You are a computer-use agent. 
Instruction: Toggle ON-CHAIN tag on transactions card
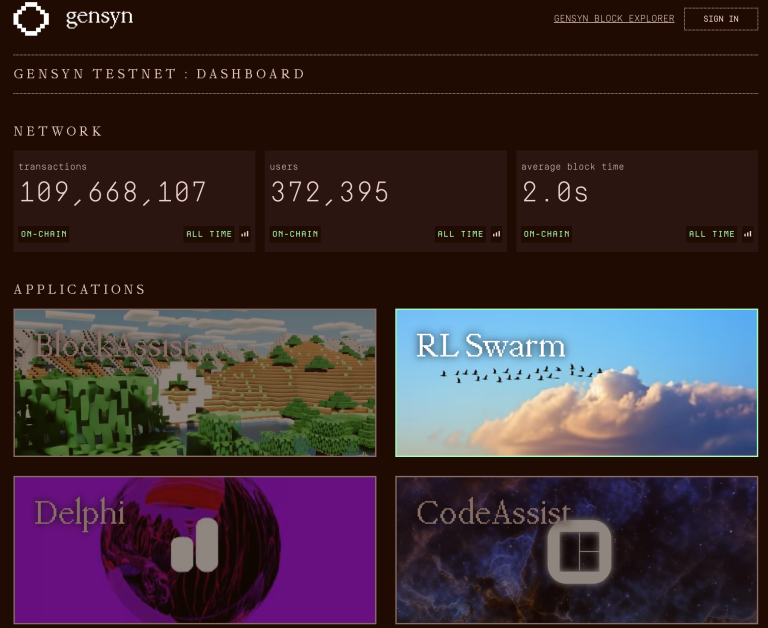click(x=44, y=234)
